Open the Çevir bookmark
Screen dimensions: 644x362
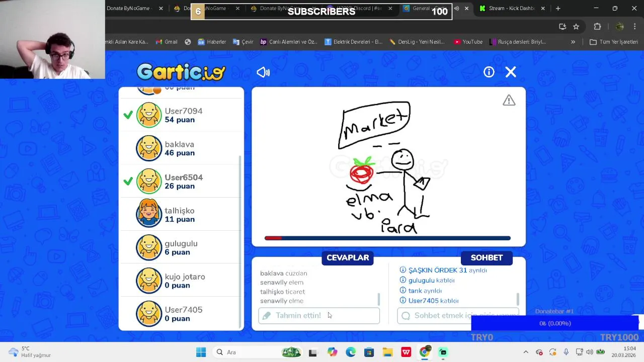pos(243,42)
